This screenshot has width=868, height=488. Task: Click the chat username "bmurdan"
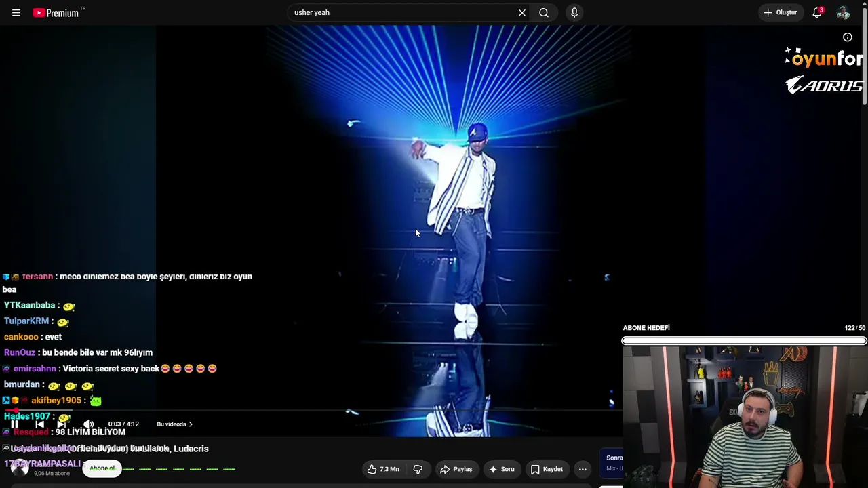pos(22,385)
